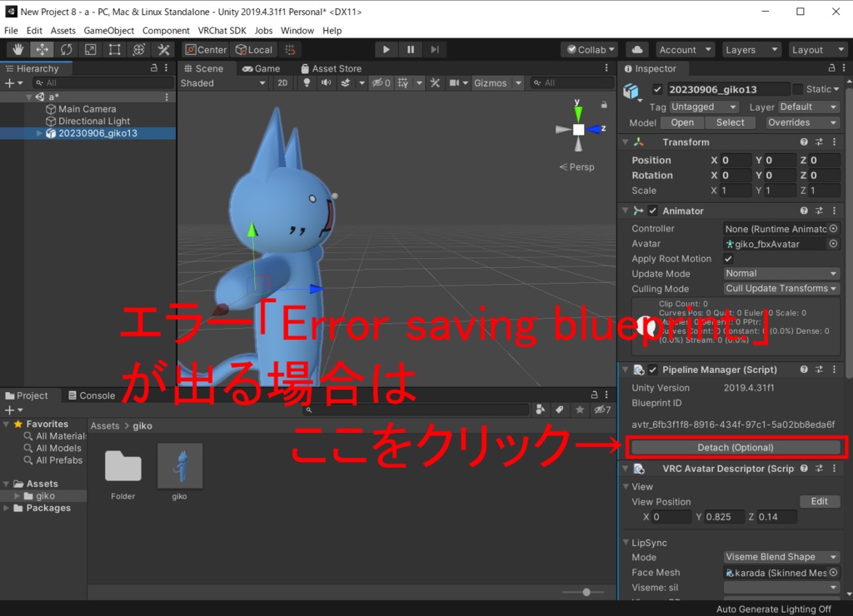The image size is (853, 616).
Task: Open the Shaded draw mode dropdown
Action: (x=223, y=82)
